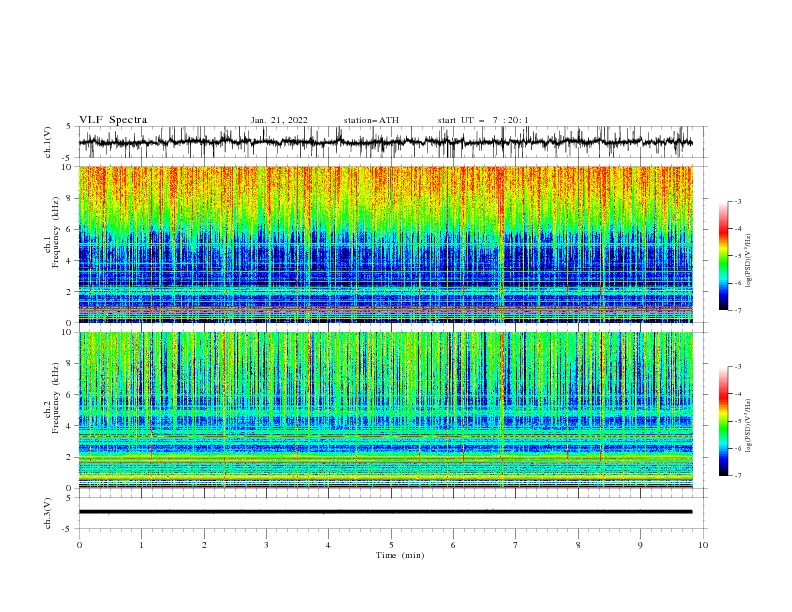The width and height of the screenshot is (792, 612).
Task: Click inside the ch.2 spectrogram panel
Action: [385, 410]
